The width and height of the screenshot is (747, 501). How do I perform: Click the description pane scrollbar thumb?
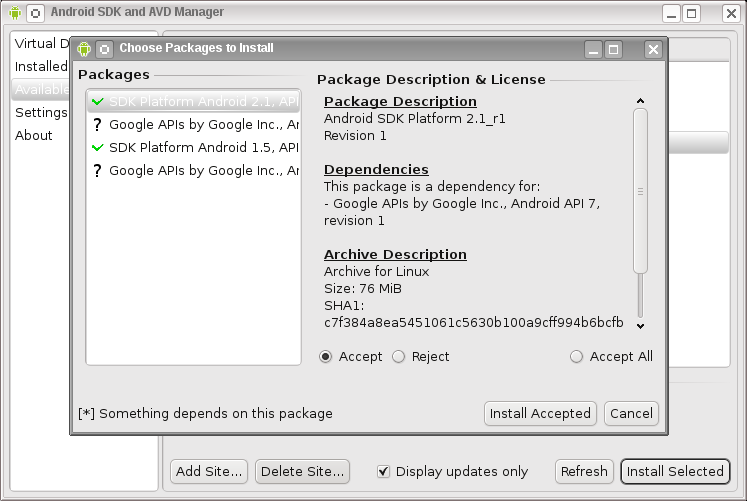(x=640, y=191)
